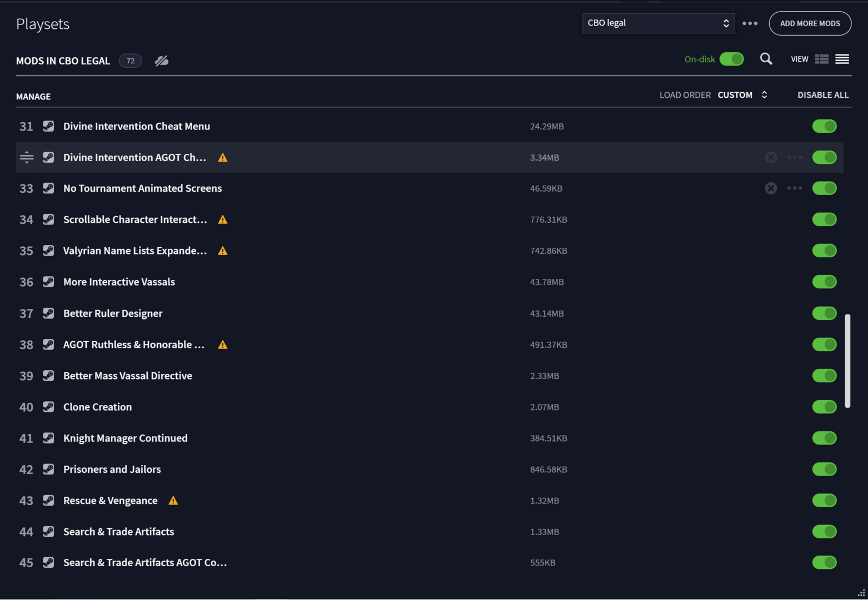Viewport: 868px width, 600px height.
Task: Click Steam icon on No Tournament Animated Screens row
Action: (49, 188)
